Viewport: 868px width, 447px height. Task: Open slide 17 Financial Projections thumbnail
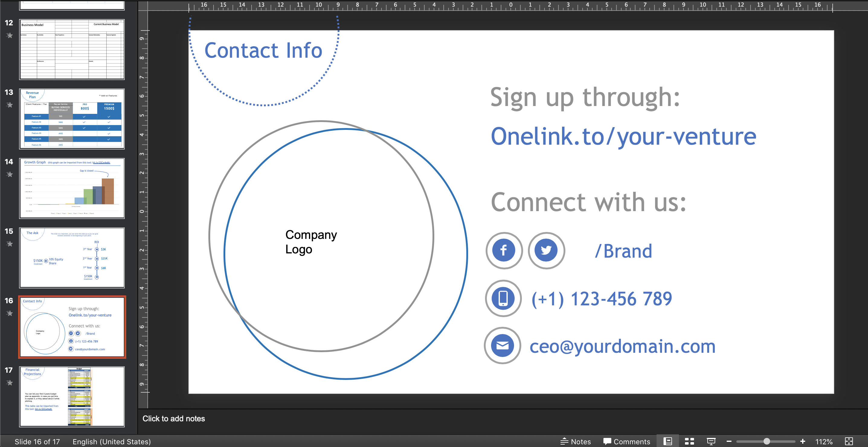click(x=72, y=397)
